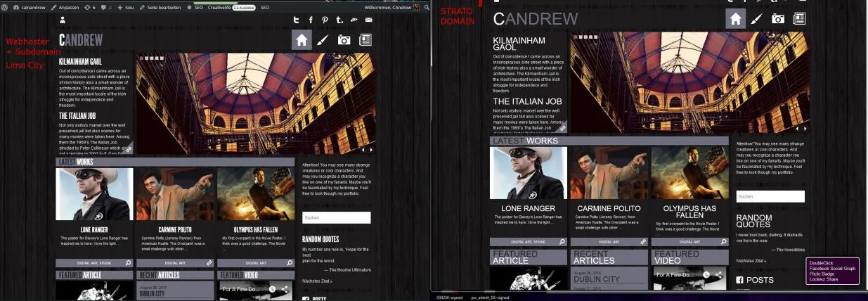Click magnifier icon under Lone Ranger, left window
Viewport: 868px width, 301px height.
coord(128,263)
